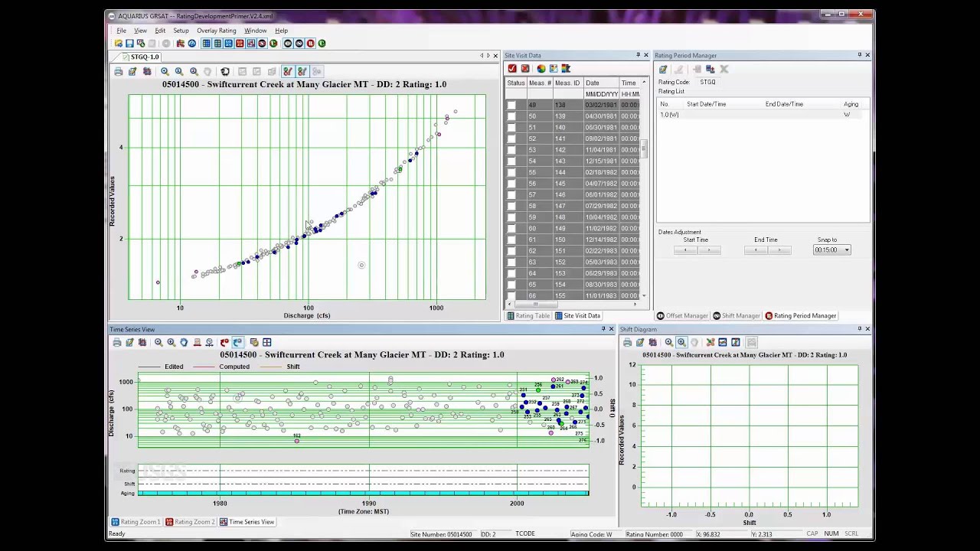
Task: Click the color wheel icon in Site Visit Data
Action: [541, 69]
